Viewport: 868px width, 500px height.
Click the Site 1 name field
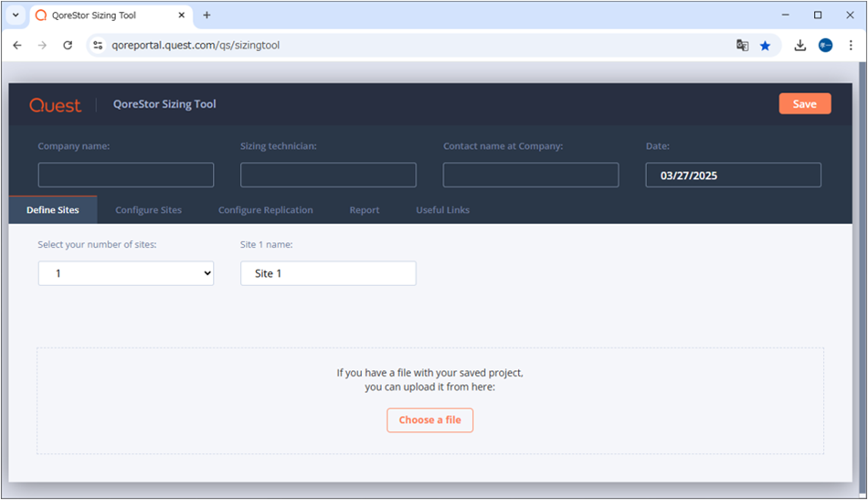[328, 273]
